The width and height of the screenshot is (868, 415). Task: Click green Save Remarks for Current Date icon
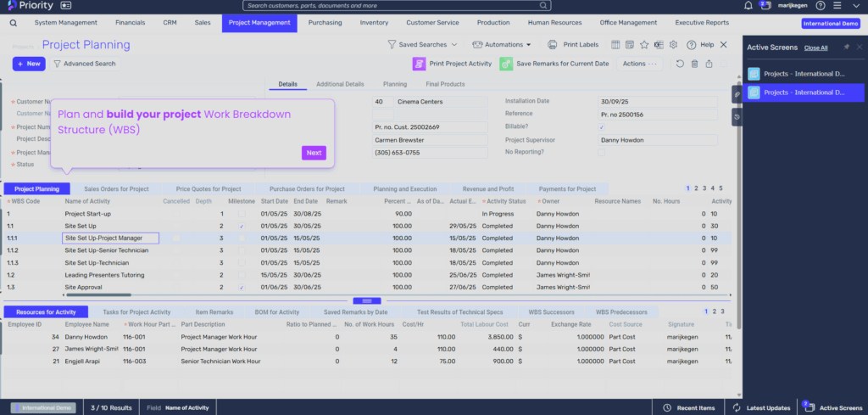506,64
